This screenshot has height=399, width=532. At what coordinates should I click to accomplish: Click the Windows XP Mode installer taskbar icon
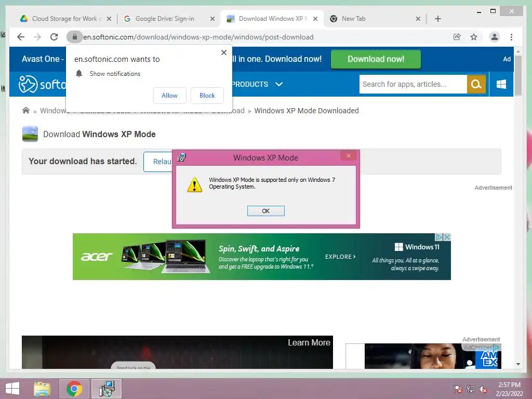tap(107, 389)
